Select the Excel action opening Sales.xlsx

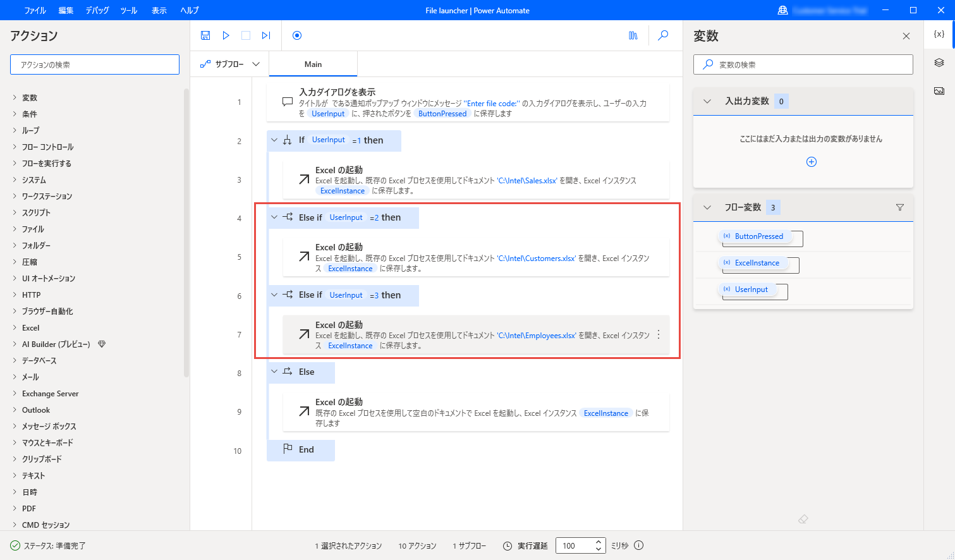coord(476,180)
